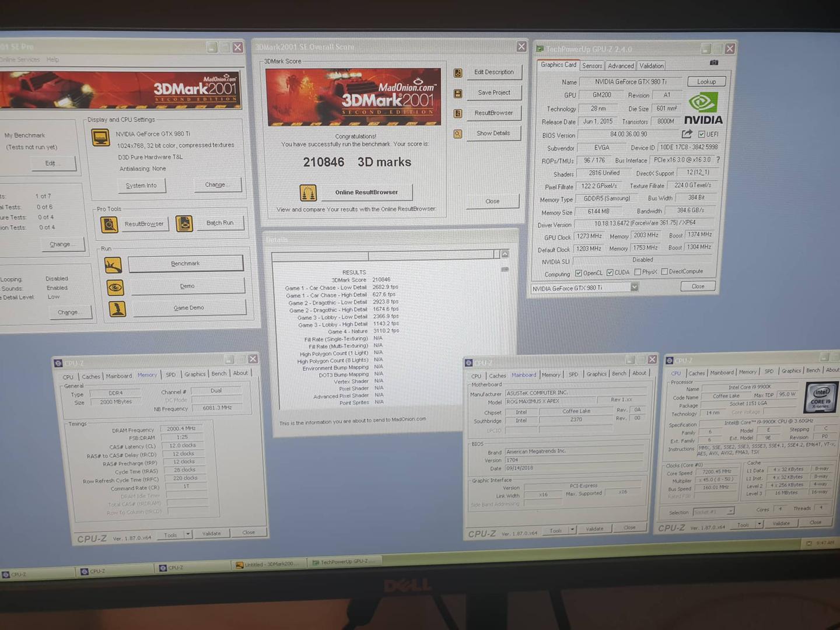Open Tools dropdown arrow in CPU-Z Memory window
Screen dimensions: 840x630
(x=188, y=534)
